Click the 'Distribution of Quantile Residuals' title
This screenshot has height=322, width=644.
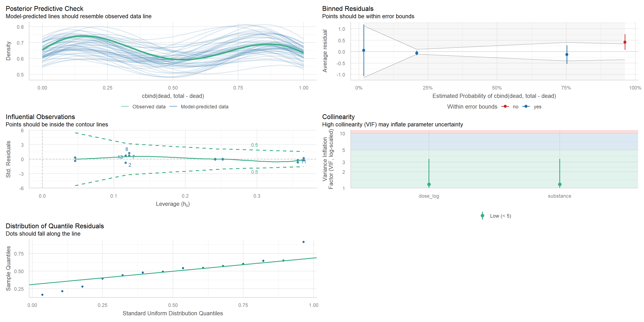pyautogui.click(x=55, y=226)
